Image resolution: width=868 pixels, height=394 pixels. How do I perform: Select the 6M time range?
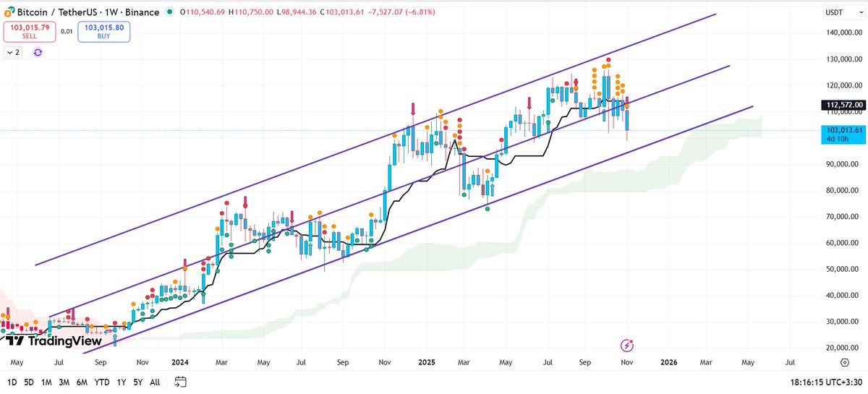(x=82, y=382)
